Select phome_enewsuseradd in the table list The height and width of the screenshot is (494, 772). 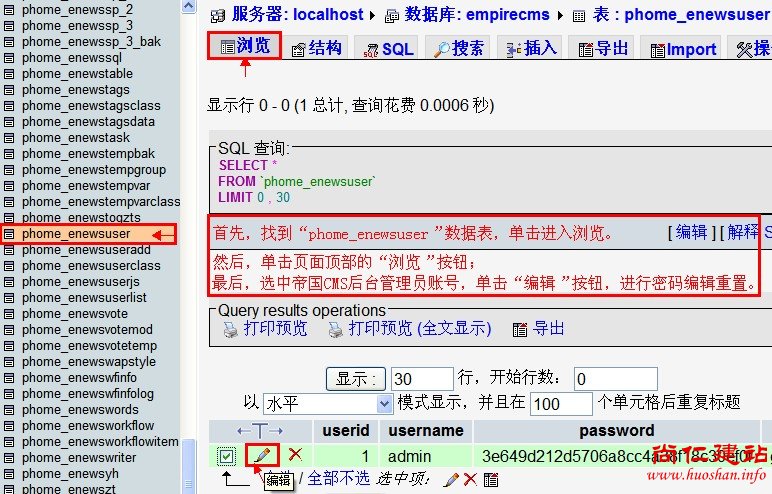86,250
